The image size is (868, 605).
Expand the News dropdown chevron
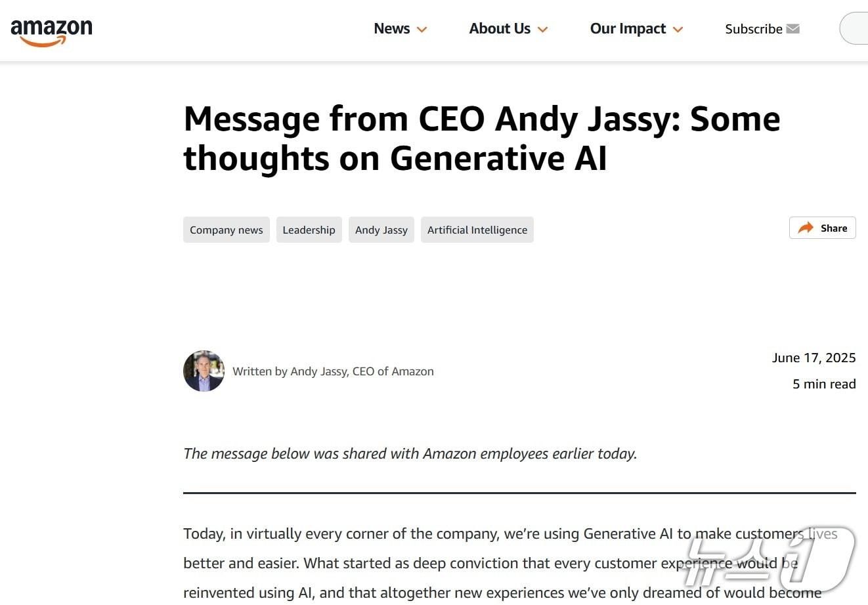pos(422,30)
